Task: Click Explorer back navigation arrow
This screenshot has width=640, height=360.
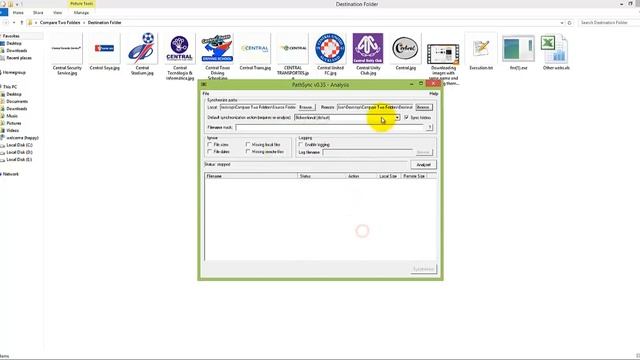Action: coord(5,22)
